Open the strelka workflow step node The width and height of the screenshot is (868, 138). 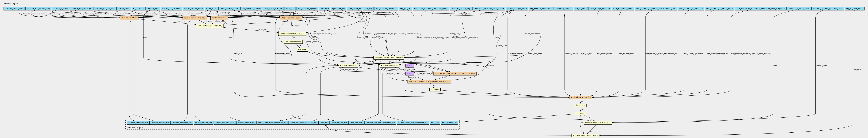tap(219, 18)
